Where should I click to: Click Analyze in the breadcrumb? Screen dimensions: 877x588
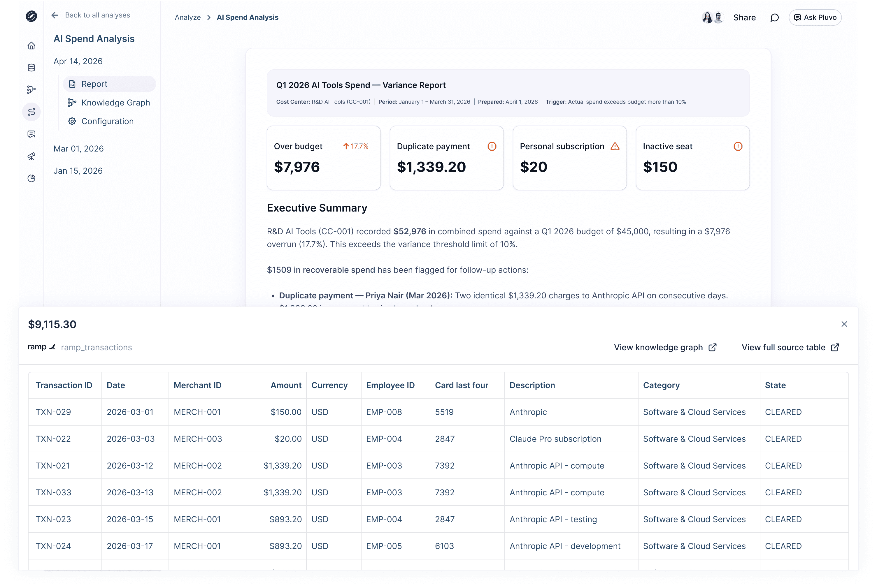coord(188,17)
